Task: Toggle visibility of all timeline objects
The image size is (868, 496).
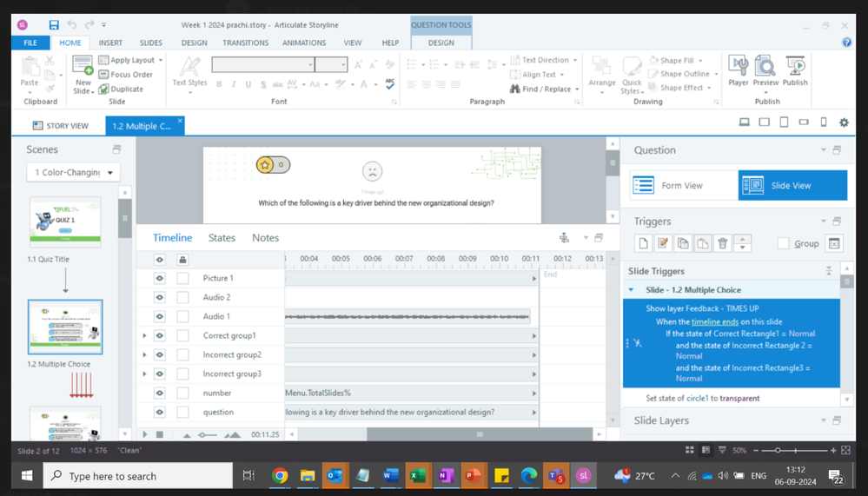Action: pos(159,259)
